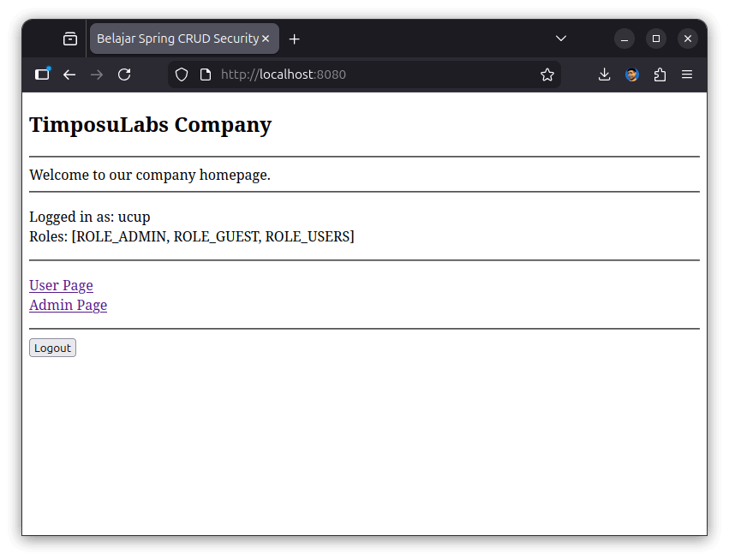Open the Admin Page link
Viewport: 729px width, 560px height.
click(68, 305)
